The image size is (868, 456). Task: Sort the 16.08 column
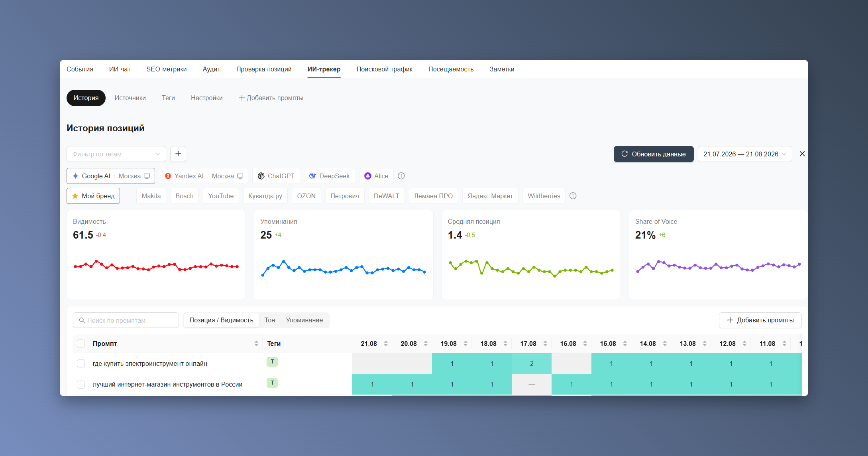click(585, 343)
